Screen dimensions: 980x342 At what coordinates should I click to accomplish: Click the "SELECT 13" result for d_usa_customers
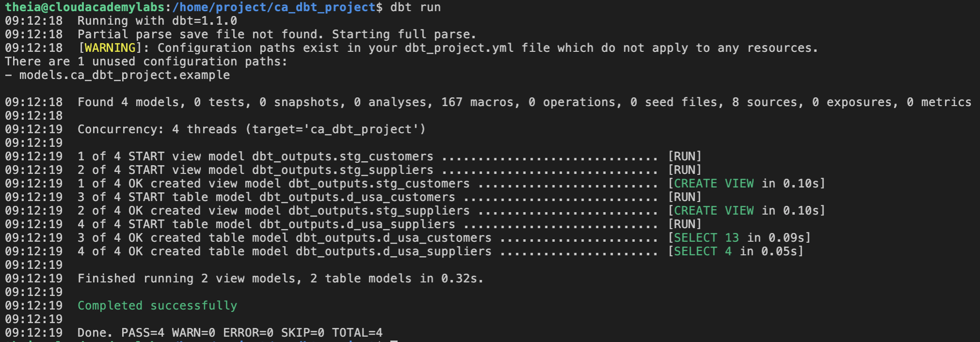coord(706,238)
